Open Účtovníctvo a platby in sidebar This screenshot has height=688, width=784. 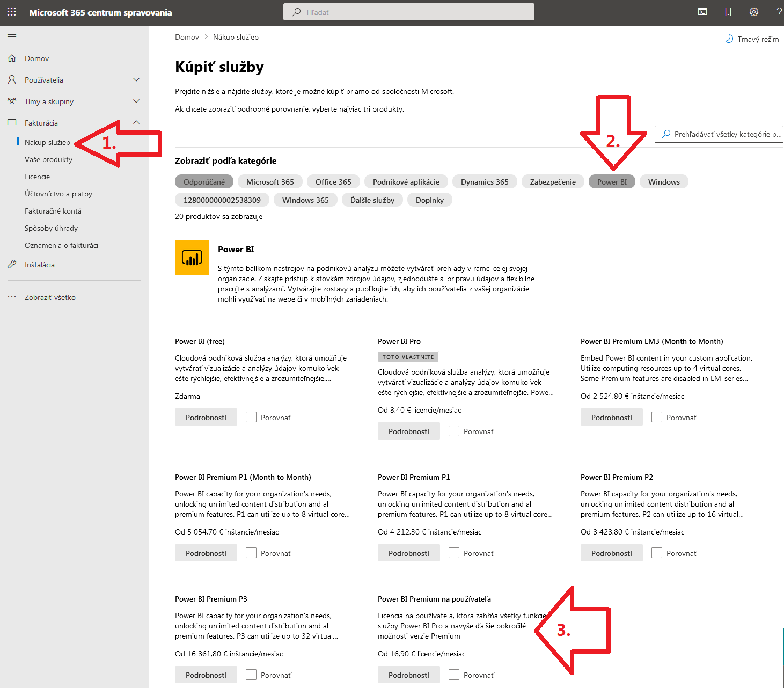58,194
